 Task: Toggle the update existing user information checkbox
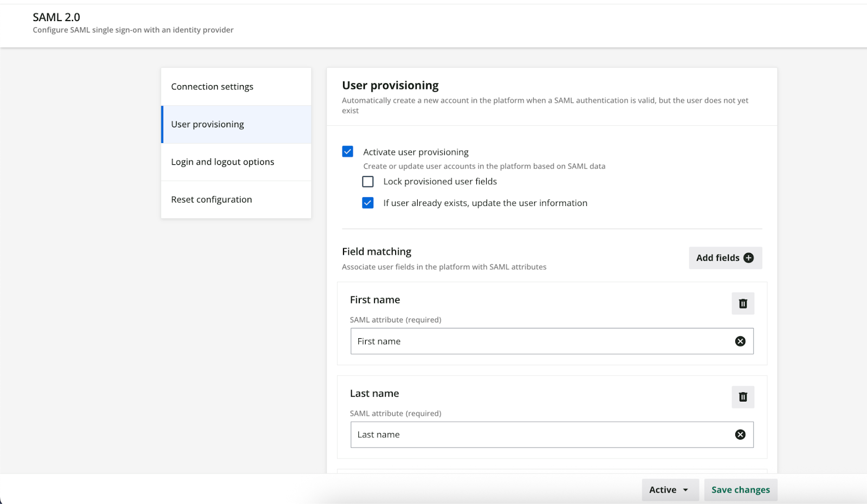click(368, 203)
